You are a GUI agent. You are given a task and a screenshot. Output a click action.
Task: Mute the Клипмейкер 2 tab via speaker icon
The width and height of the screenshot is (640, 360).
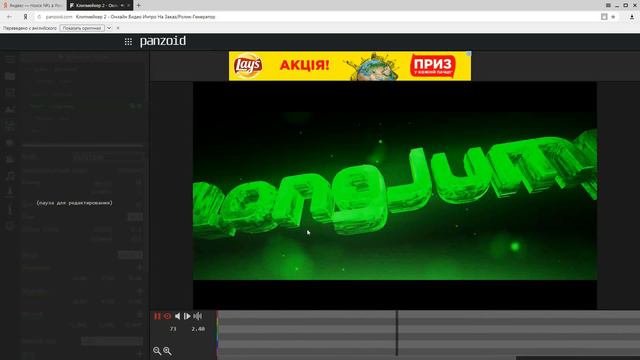[122, 5]
